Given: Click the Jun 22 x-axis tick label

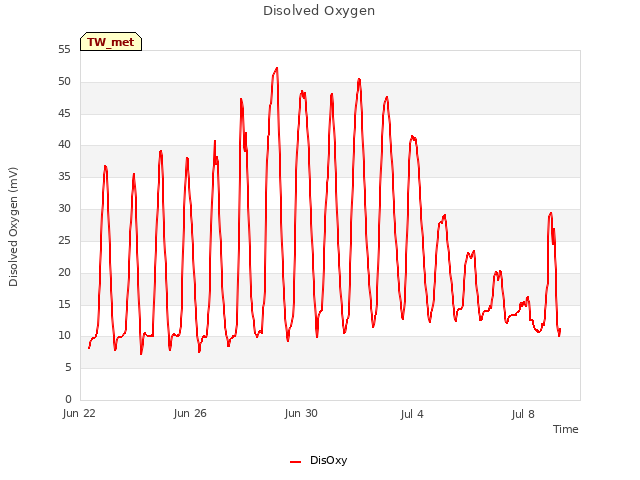Looking at the screenshot, I should (x=79, y=413).
